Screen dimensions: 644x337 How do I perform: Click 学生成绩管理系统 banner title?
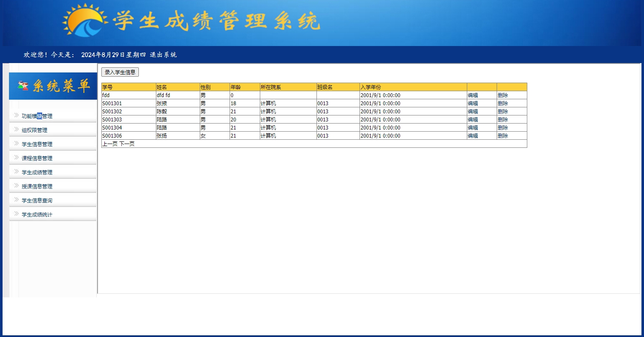pyautogui.click(x=216, y=21)
